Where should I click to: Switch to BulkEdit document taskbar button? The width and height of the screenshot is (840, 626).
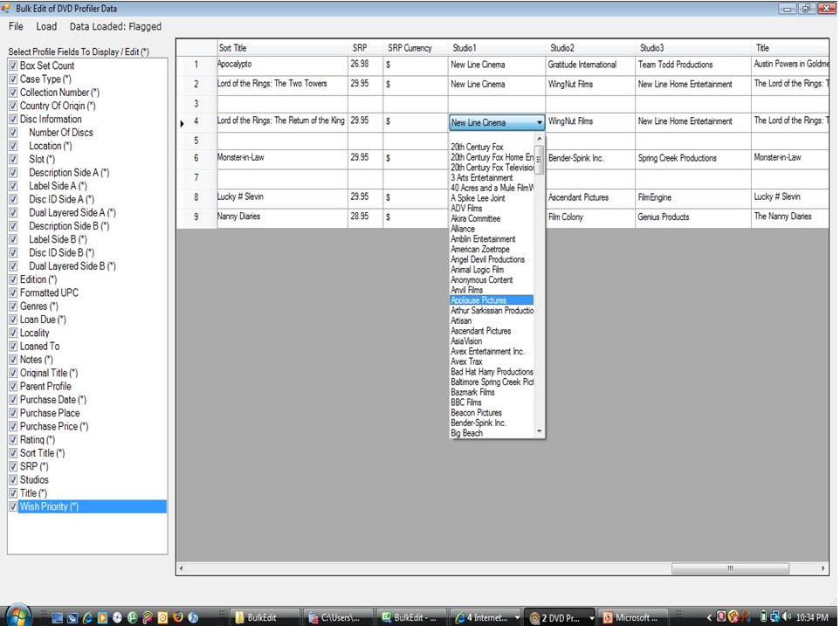coord(411,617)
